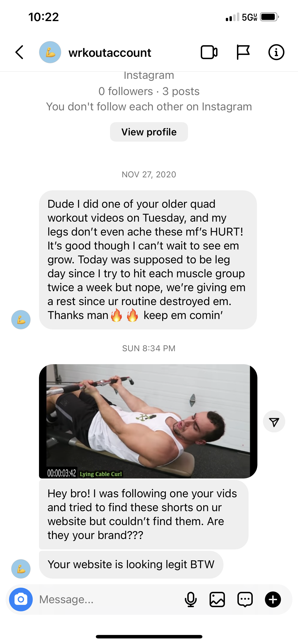Tap the sender avatar beside the quad workout message
Image resolution: width=298 pixels, height=644 pixels.
[x=21, y=319]
